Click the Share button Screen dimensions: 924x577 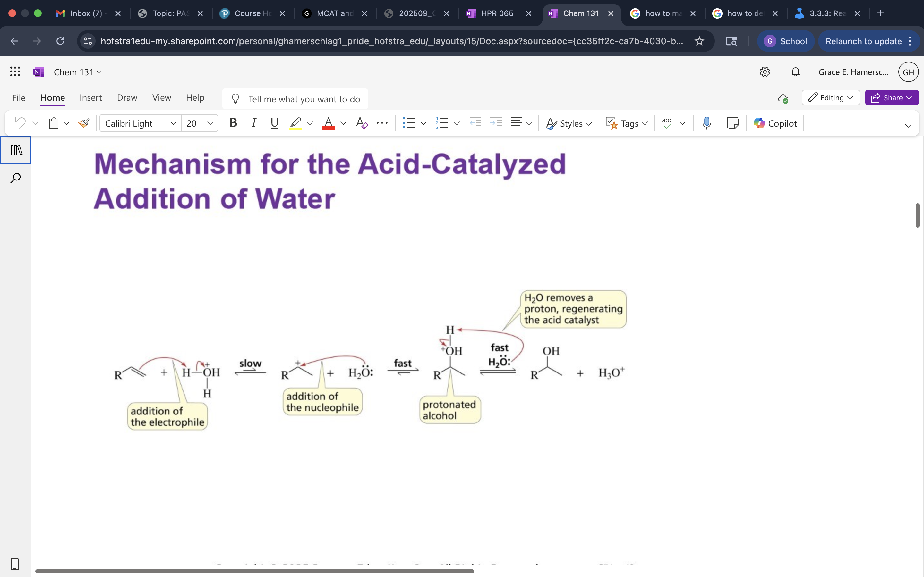pos(892,97)
